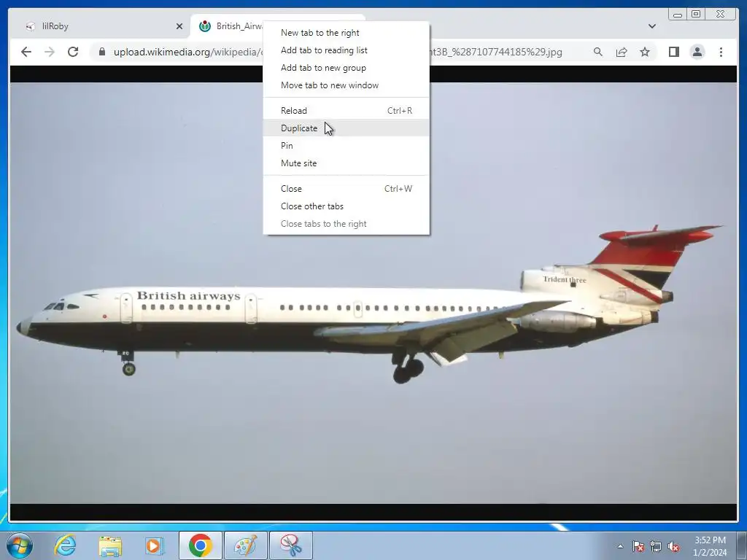Reload the page with the refresh icon

click(73, 52)
